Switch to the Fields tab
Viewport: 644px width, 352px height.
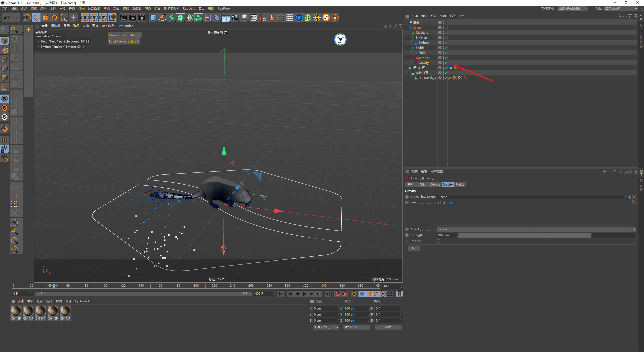[460, 185]
